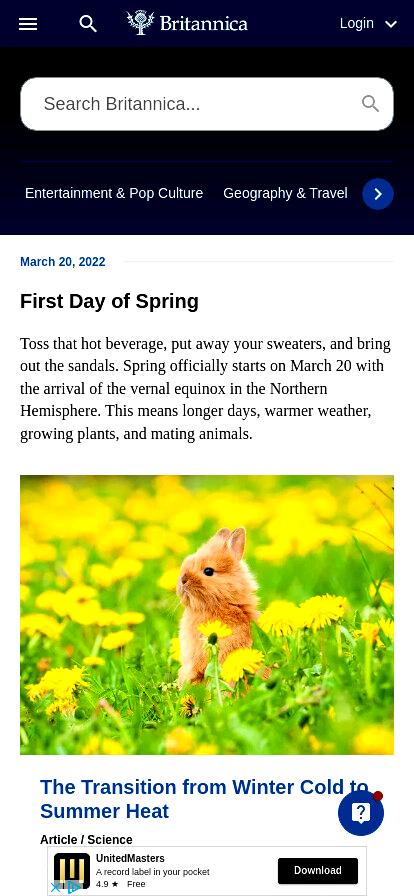Click the March 20, 2022 date label

[x=63, y=262]
